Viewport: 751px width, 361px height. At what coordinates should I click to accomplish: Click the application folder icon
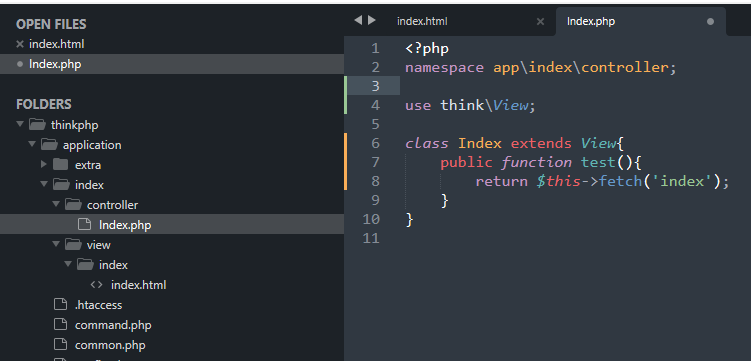pyautogui.click(x=49, y=144)
